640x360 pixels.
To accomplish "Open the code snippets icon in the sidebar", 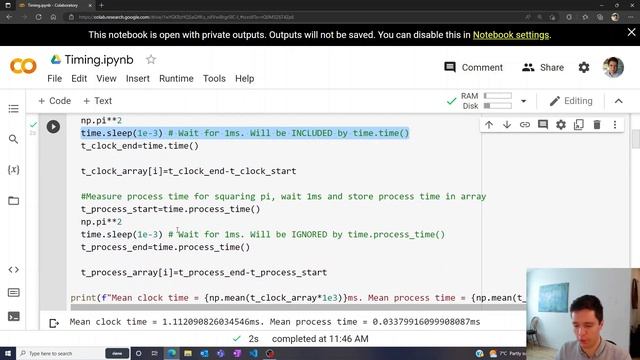I will coord(13,270).
